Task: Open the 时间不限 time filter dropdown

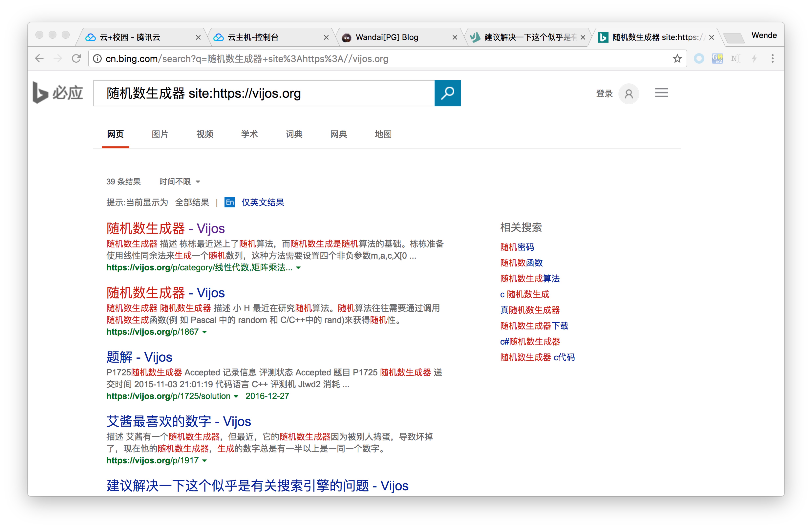Action: (180, 181)
